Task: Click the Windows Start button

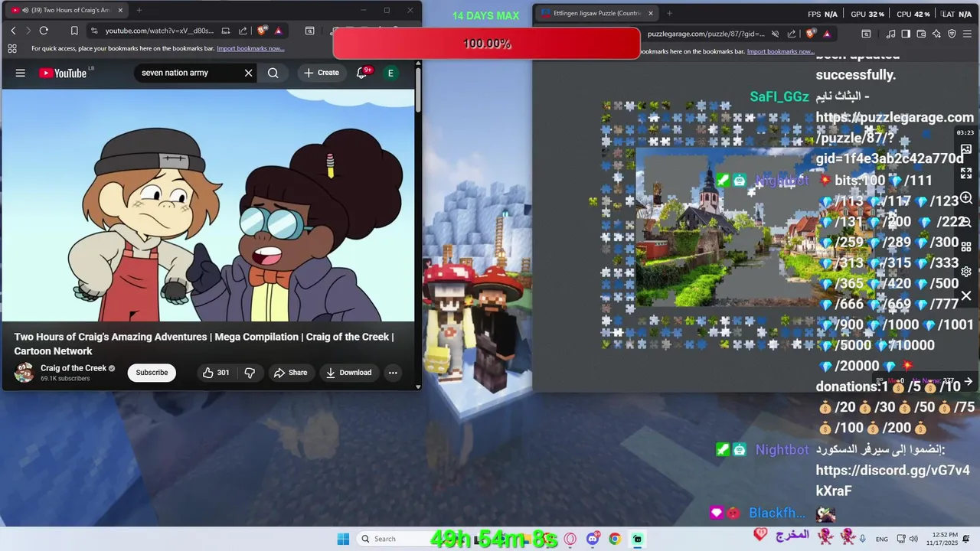Action: coord(343,539)
